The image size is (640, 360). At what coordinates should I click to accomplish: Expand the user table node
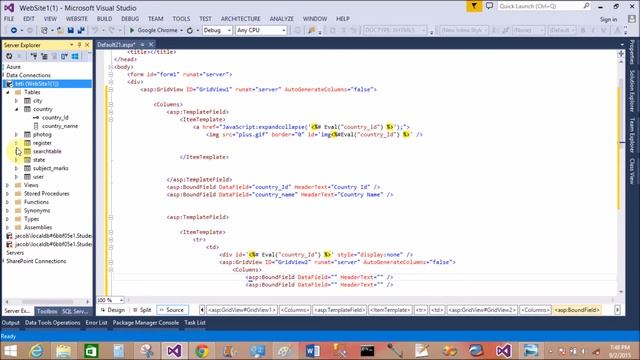(x=16, y=177)
